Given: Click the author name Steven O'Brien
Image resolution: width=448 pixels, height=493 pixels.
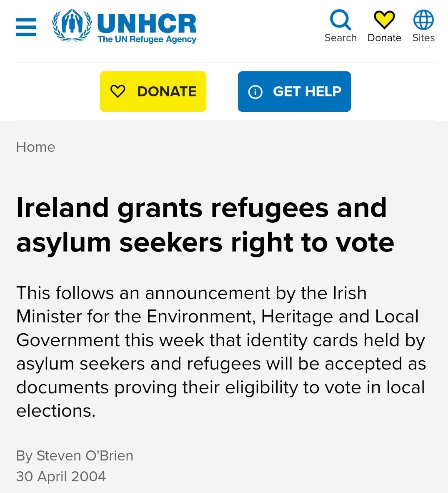Looking at the screenshot, I should click(85, 455).
